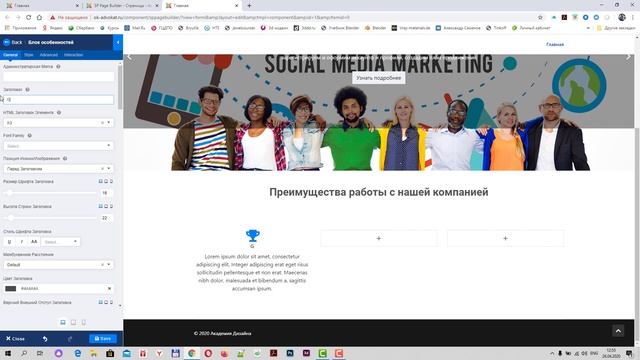Select mobile device for title font size
Screen dimensions: 640x360
click(x=111, y=181)
